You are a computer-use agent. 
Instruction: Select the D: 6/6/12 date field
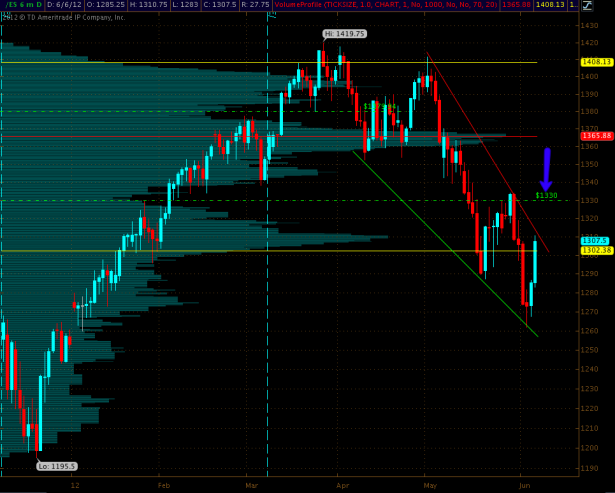64,5
